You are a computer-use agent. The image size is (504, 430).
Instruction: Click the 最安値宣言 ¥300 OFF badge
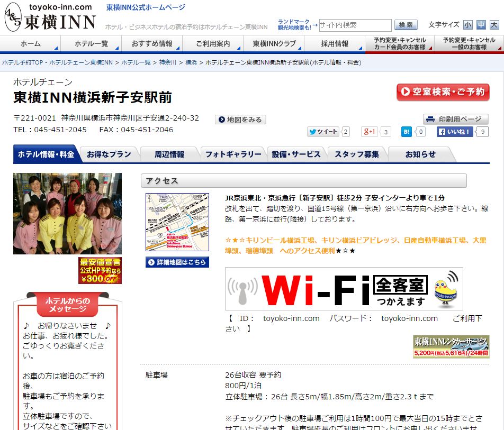100,270
